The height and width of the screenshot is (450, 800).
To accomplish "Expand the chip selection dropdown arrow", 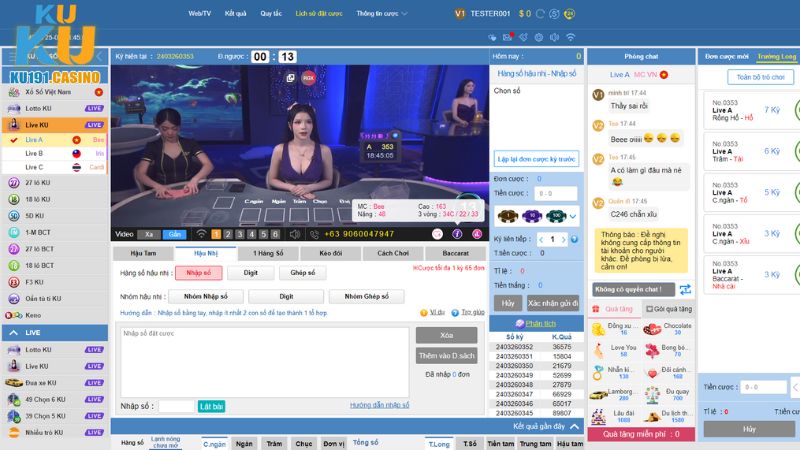I will pos(573,216).
